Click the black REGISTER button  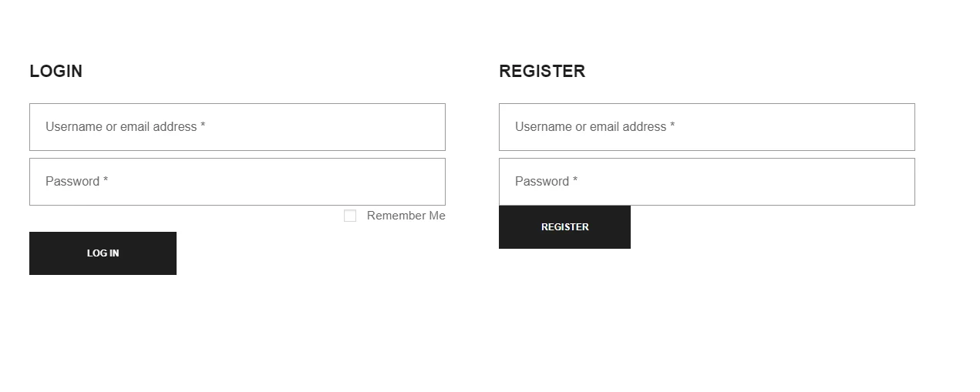564,227
